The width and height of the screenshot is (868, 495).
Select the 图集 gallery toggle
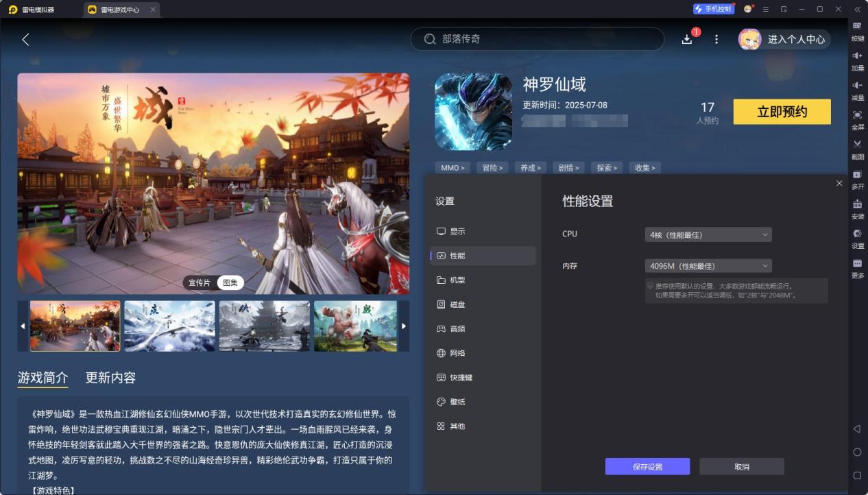[x=230, y=282]
